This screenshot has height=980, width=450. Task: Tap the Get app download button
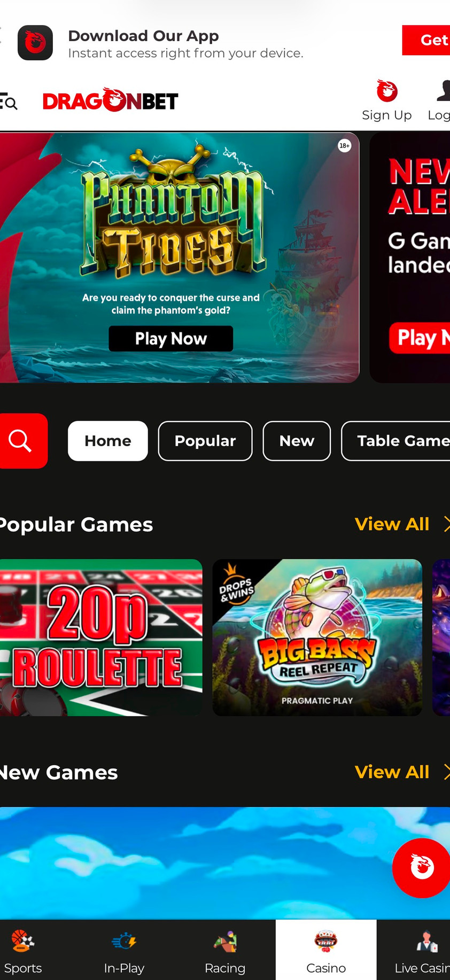click(426, 40)
